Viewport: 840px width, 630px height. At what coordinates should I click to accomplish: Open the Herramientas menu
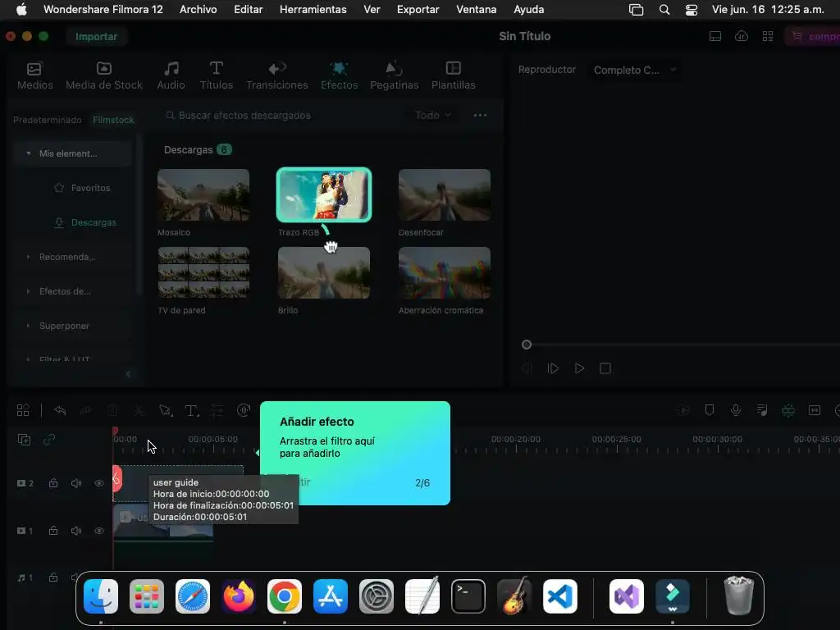(x=313, y=9)
